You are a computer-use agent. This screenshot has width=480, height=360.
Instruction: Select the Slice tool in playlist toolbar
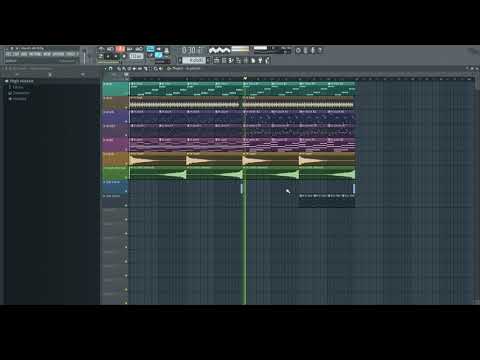(145, 68)
